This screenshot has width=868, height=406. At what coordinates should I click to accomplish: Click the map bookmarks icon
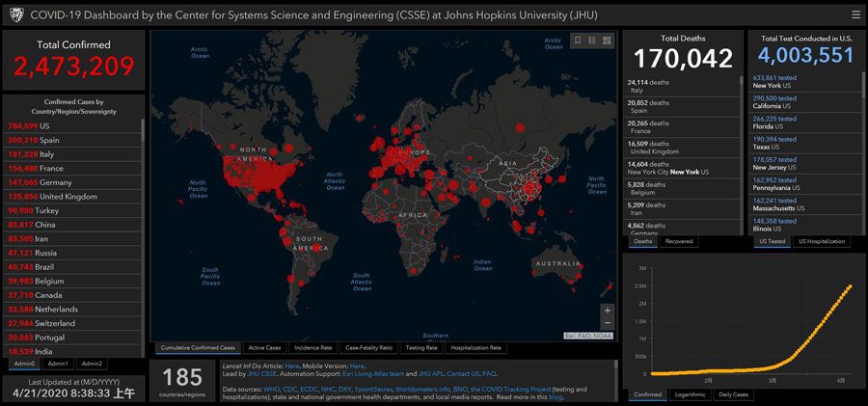point(578,41)
